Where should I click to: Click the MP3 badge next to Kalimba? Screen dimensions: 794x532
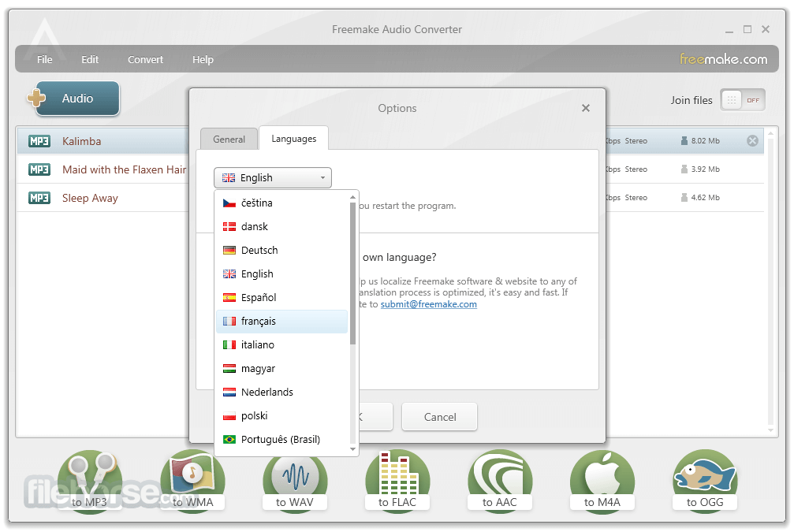(x=39, y=141)
